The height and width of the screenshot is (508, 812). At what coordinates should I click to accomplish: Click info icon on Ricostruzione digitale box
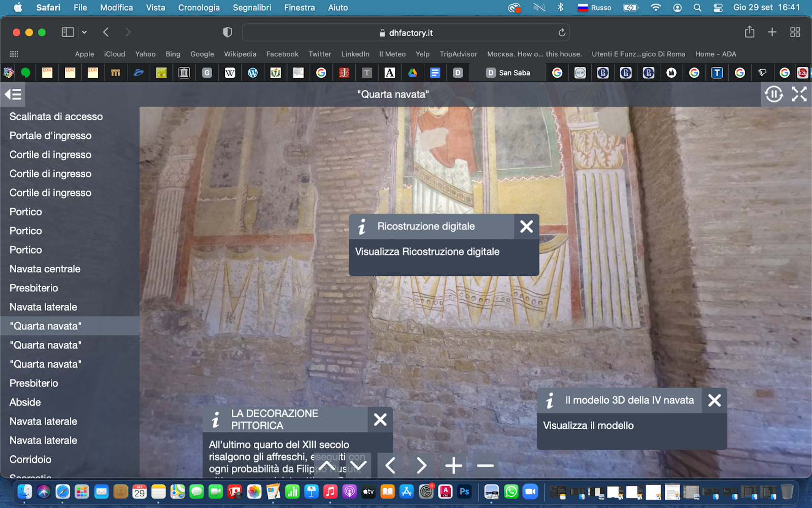pyautogui.click(x=362, y=227)
